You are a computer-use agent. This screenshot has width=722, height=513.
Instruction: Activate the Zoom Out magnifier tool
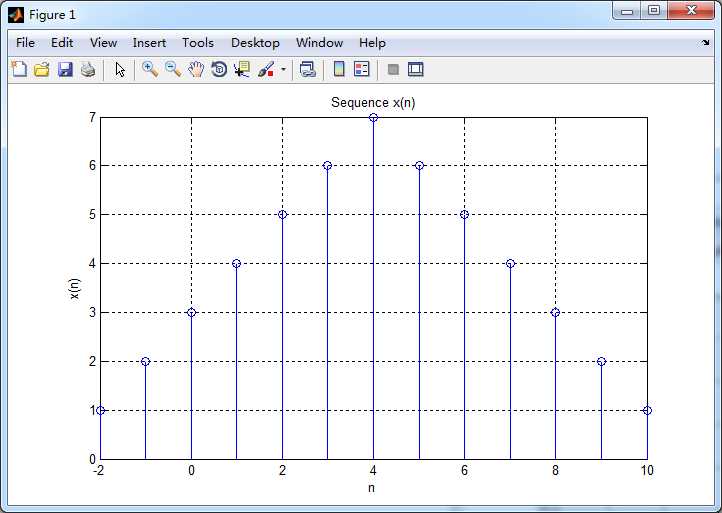tap(173, 70)
